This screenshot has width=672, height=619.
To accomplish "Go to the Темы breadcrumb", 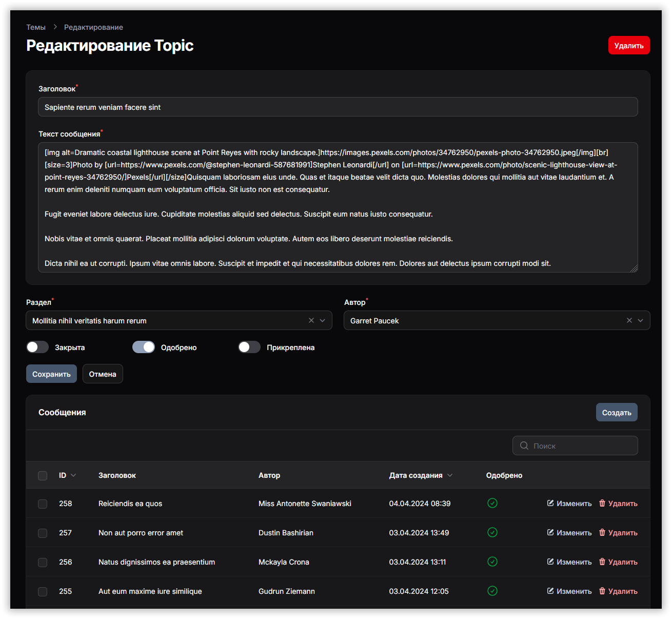I will pos(36,27).
